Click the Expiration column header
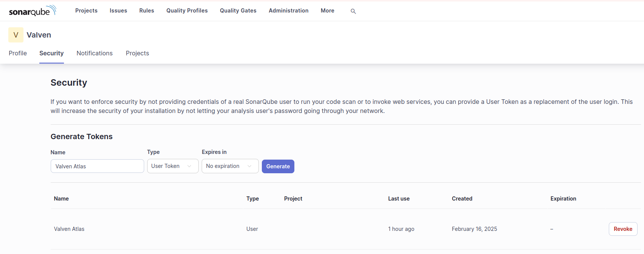This screenshot has width=644, height=254. [563, 199]
